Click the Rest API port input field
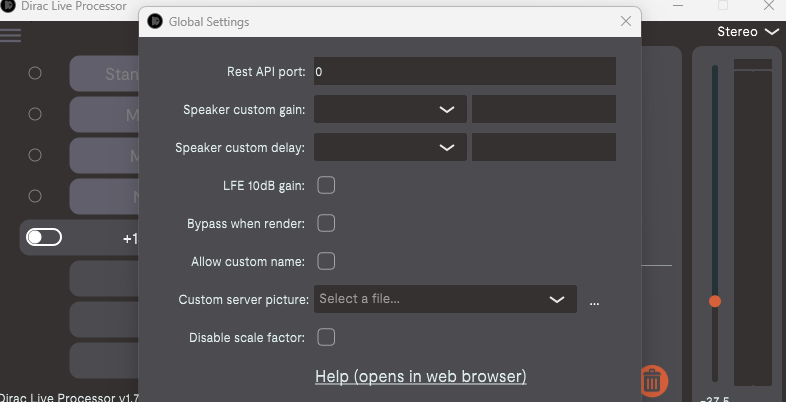Viewport: 786px width, 402px height. point(464,71)
